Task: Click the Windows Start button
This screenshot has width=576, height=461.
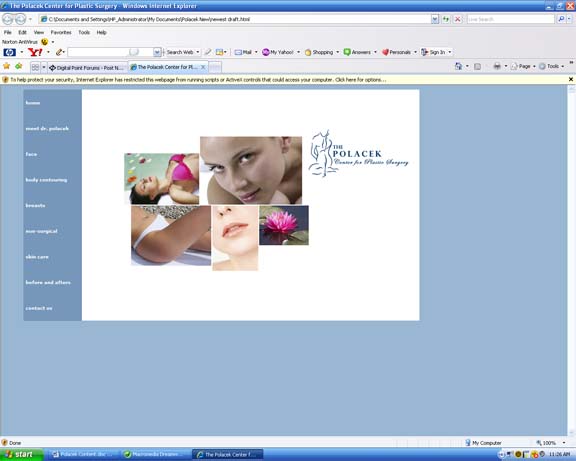Action: [22, 455]
